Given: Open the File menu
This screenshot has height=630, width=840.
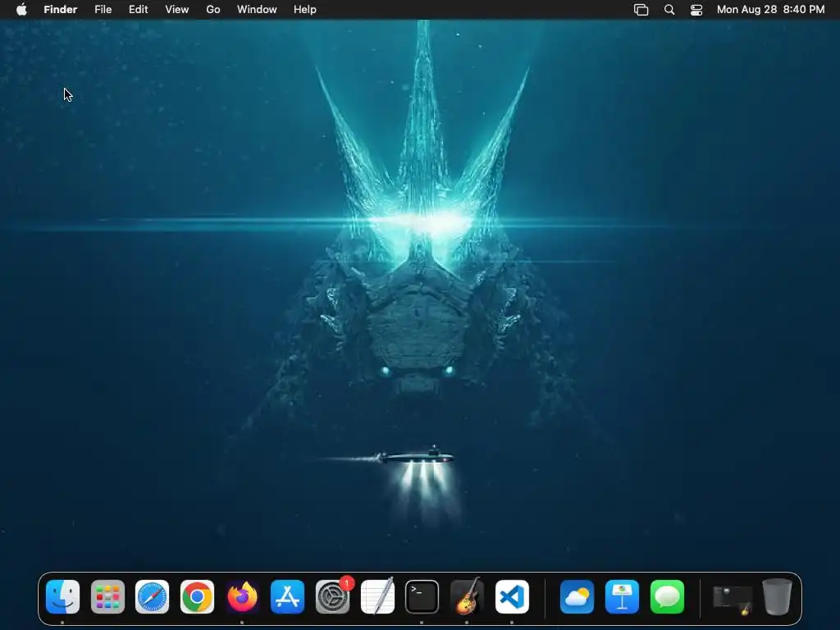Looking at the screenshot, I should click(103, 9).
